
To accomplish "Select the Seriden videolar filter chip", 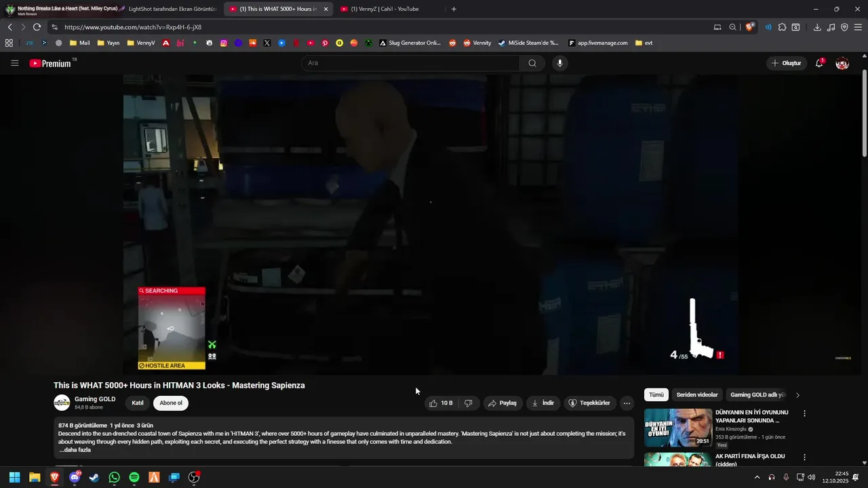I will (697, 394).
